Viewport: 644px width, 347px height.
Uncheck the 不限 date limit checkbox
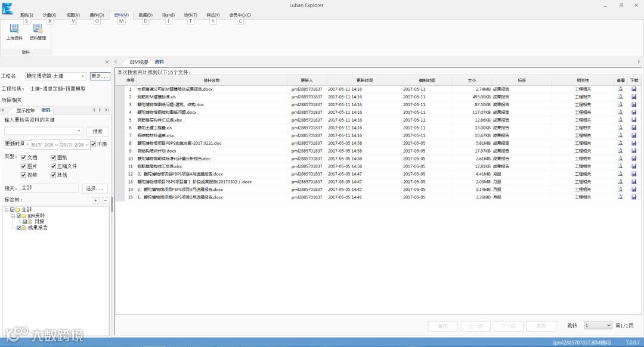click(x=94, y=144)
